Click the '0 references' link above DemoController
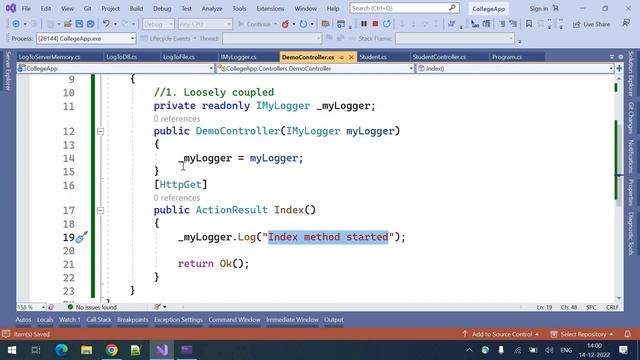Screen dimensions: 640x360 tap(177, 119)
